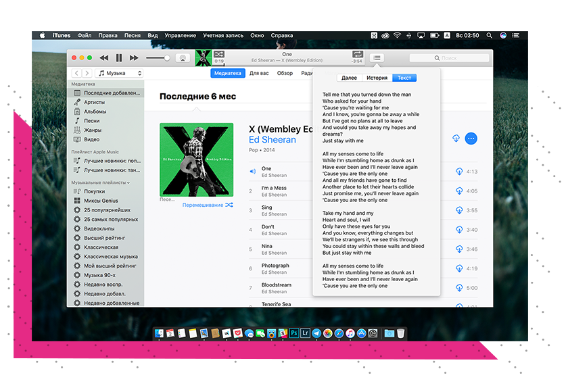Viewport: 568px width, 392px height.
Task: Click the search field labeled Поиск
Action: (449, 58)
